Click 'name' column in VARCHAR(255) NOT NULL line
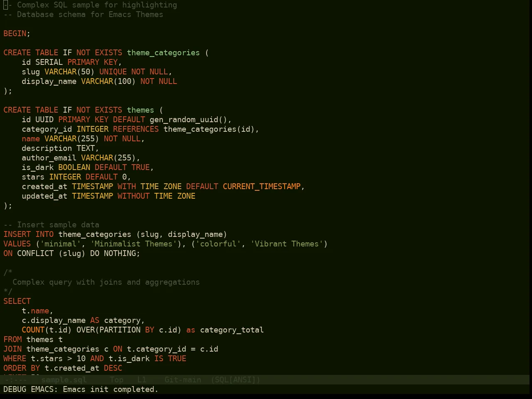Image resolution: width=532 pixels, height=399 pixels. pos(31,139)
